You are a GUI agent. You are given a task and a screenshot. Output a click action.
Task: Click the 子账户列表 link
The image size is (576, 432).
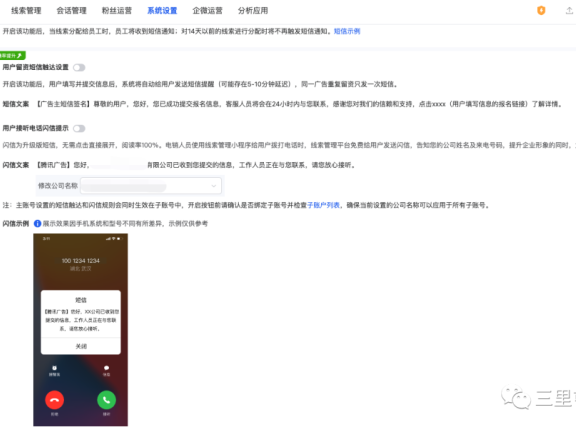tap(323, 205)
